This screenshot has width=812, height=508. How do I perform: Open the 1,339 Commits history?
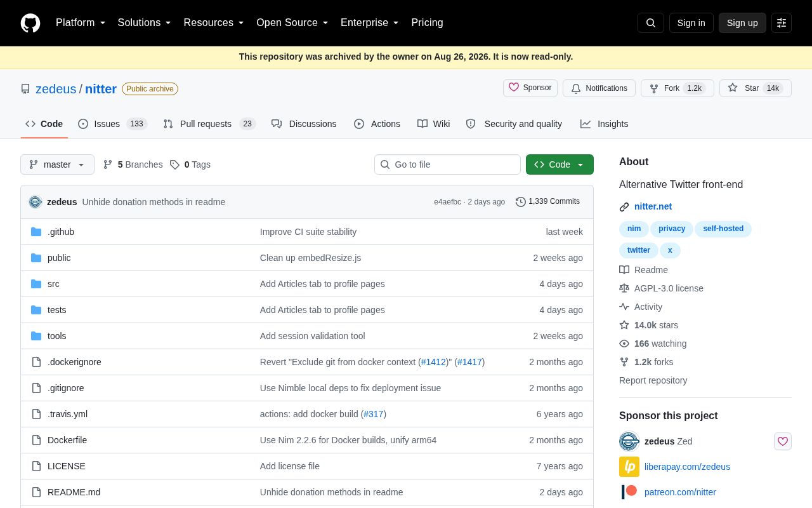click(547, 202)
